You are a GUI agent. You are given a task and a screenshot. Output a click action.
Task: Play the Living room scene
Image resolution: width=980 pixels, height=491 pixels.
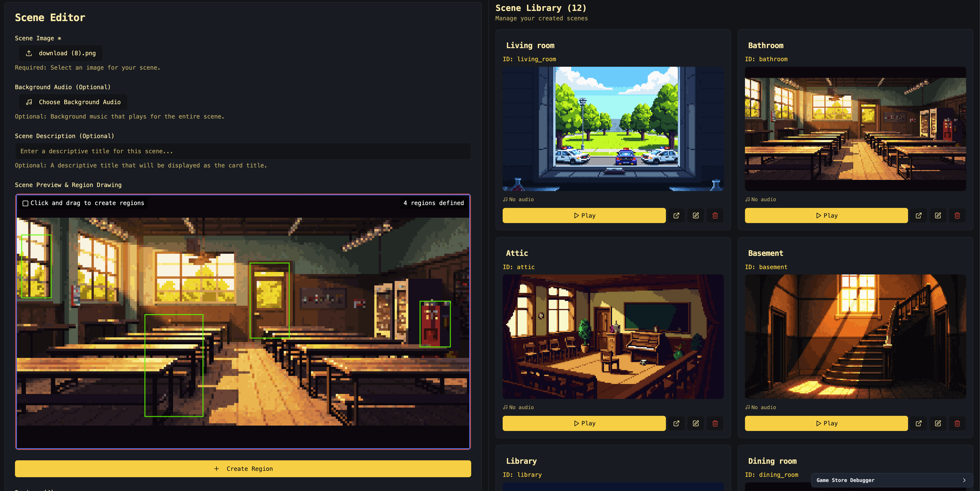[x=584, y=216]
